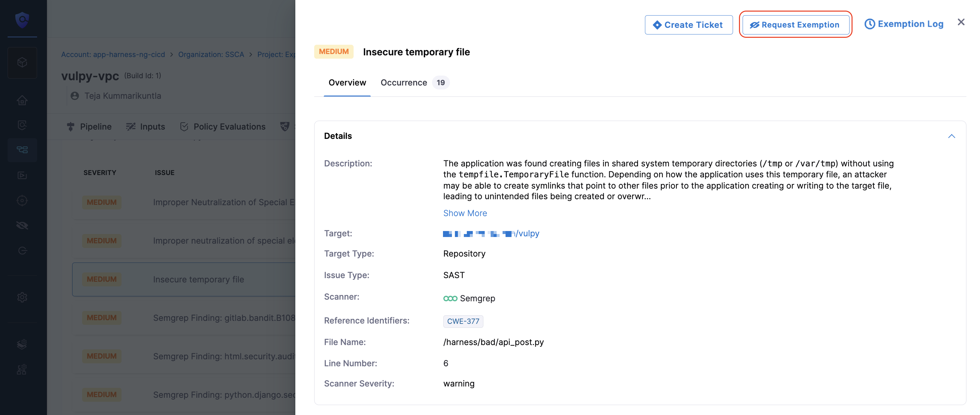Open the Exemption Log link
Viewport: 980px width, 415px height.
pyautogui.click(x=904, y=24)
